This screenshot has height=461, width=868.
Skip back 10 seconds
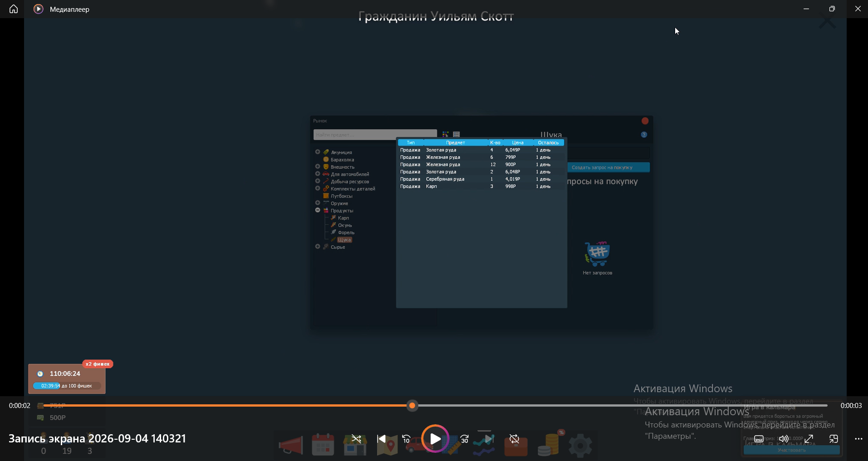click(406, 439)
